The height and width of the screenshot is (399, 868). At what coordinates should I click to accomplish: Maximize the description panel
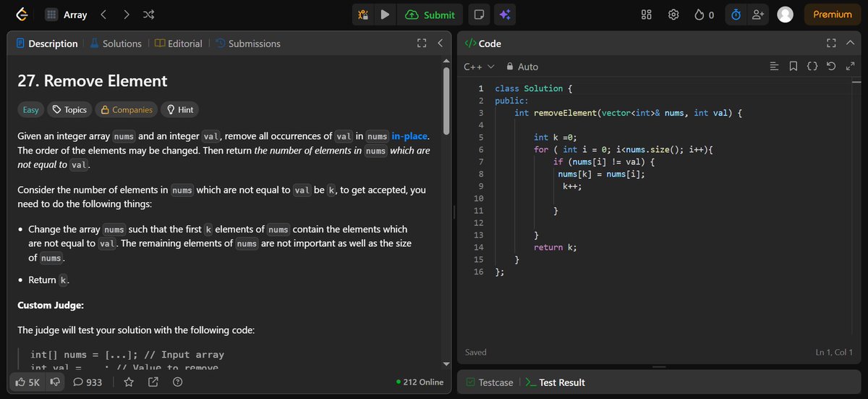click(422, 43)
